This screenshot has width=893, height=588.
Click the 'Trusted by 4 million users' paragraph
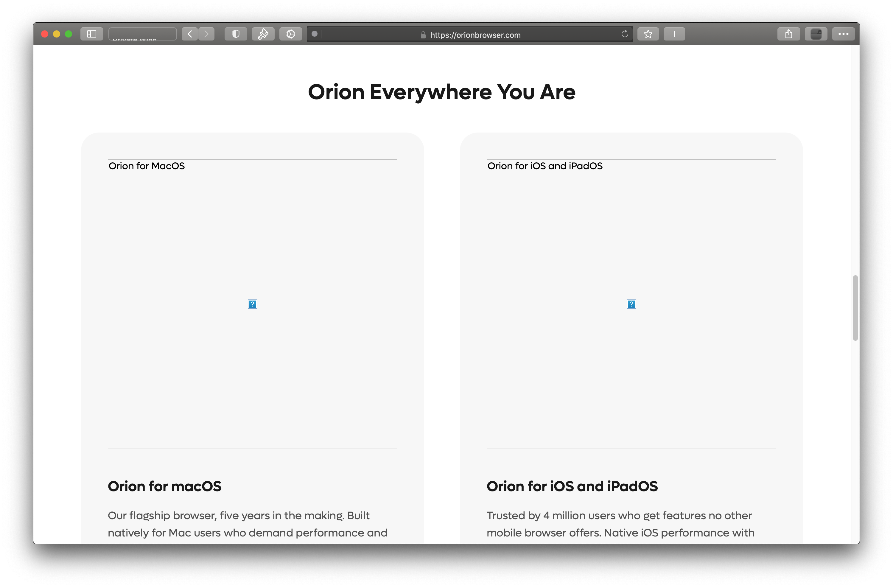(620, 524)
